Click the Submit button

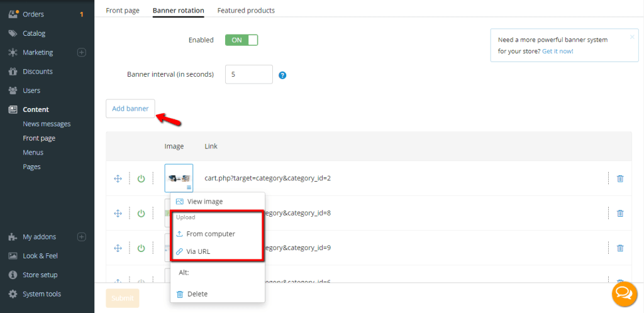(123, 299)
